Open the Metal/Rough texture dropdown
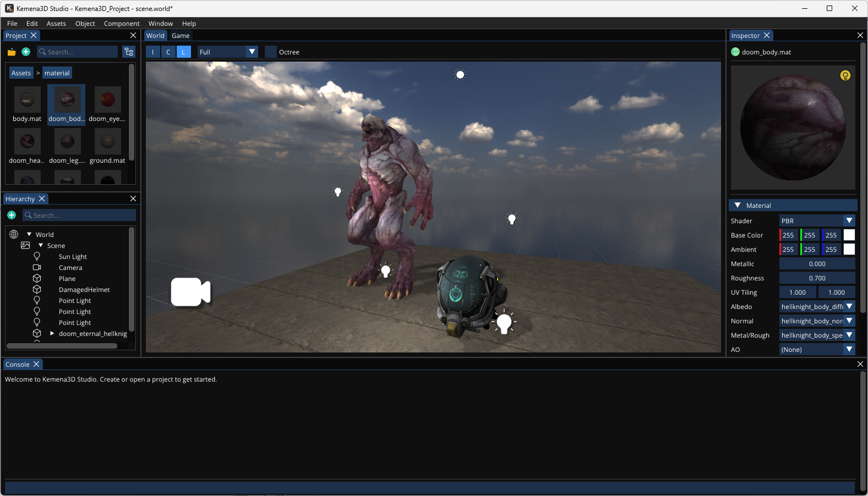The image size is (868, 496). tap(817, 335)
